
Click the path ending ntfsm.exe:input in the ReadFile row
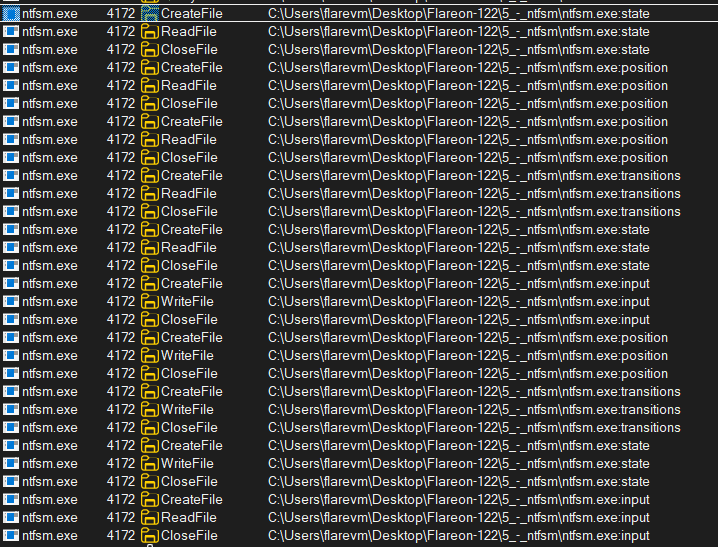[x=458, y=518]
